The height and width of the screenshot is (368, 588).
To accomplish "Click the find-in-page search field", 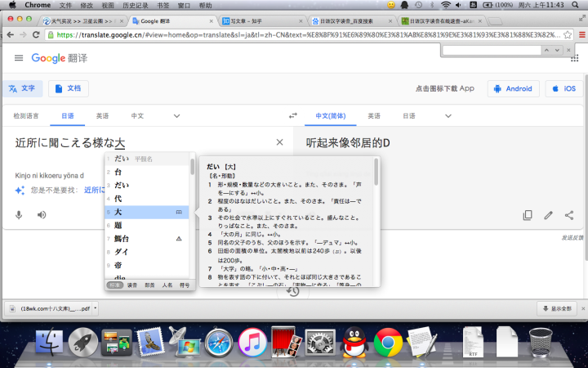I will click(492, 50).
